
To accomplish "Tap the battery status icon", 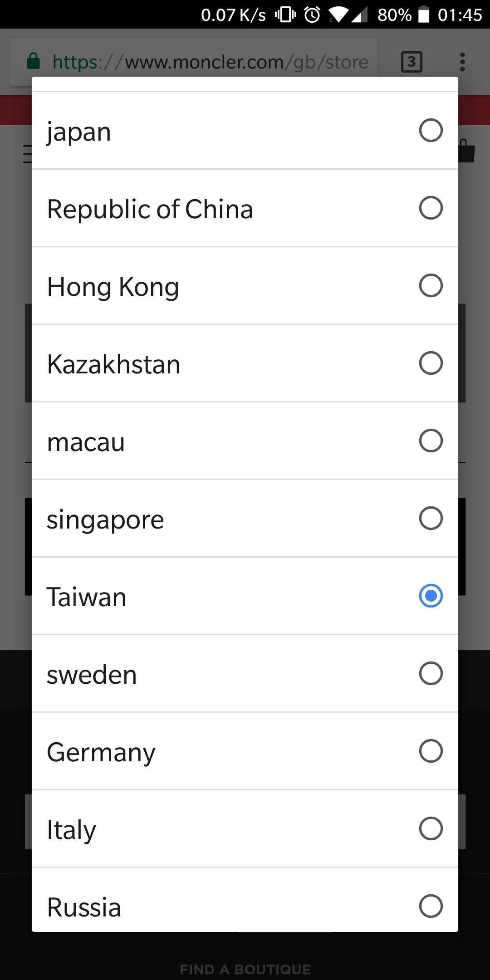I will click(x=423, y=15).
